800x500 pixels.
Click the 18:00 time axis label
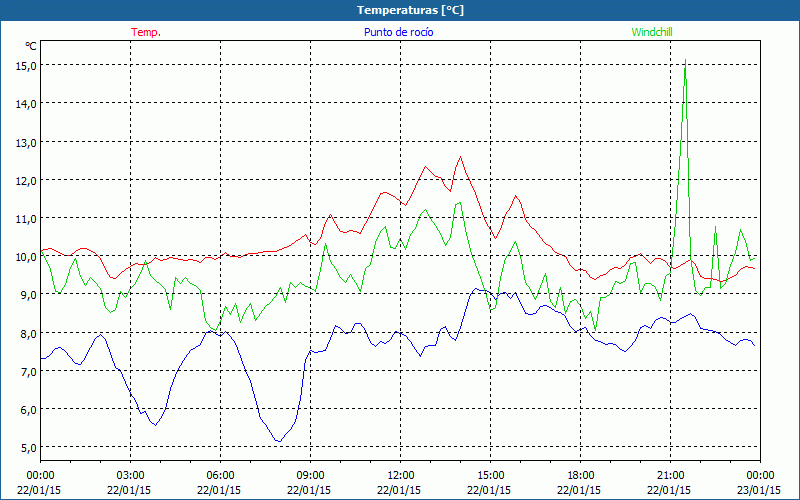pyautogui.click(x=581, y=476)
